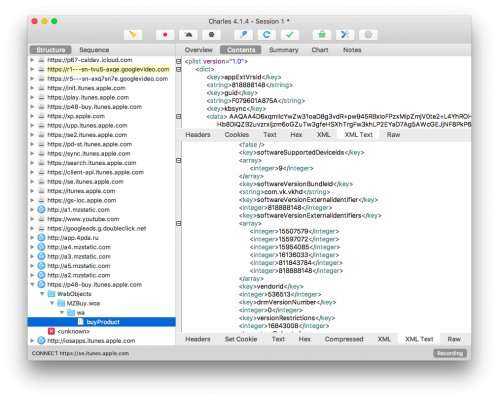Toggle the red record button

click(165, 35)
